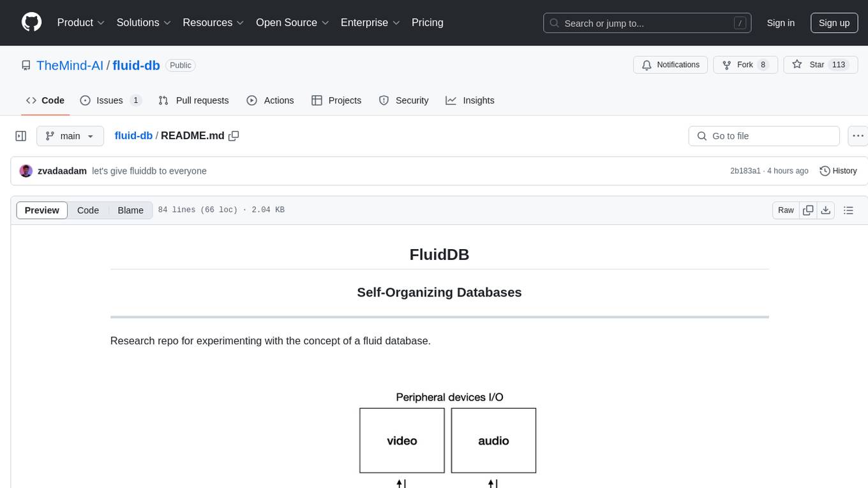Image resolution: width=868 pixels, height=488 pixels.
Task: Go to the Pricing page
Action: [x=428, y=22]
